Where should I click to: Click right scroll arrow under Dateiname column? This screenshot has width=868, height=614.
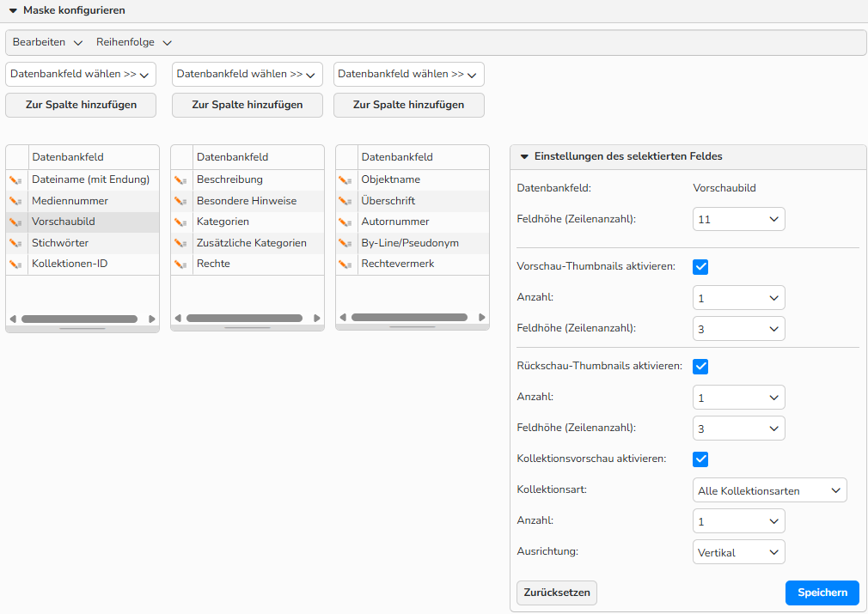[151, 319]
